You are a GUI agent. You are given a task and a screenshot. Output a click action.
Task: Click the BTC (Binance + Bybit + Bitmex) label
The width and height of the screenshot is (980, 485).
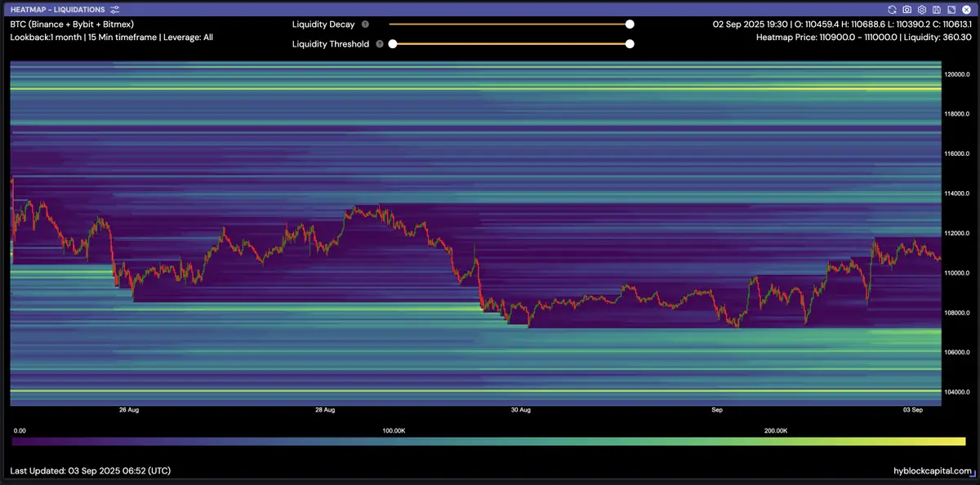click(x=72, y=24)
